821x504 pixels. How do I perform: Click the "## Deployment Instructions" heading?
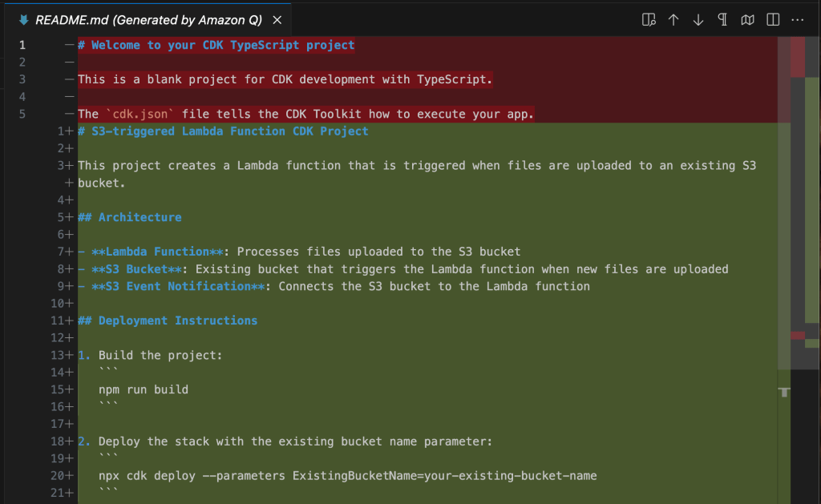(x=168, y=321)
